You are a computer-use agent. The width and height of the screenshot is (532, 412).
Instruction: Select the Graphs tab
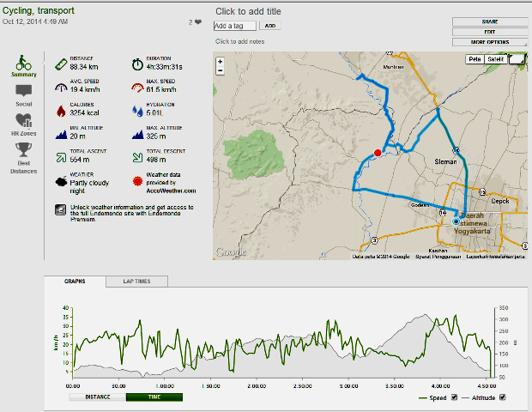76,282
